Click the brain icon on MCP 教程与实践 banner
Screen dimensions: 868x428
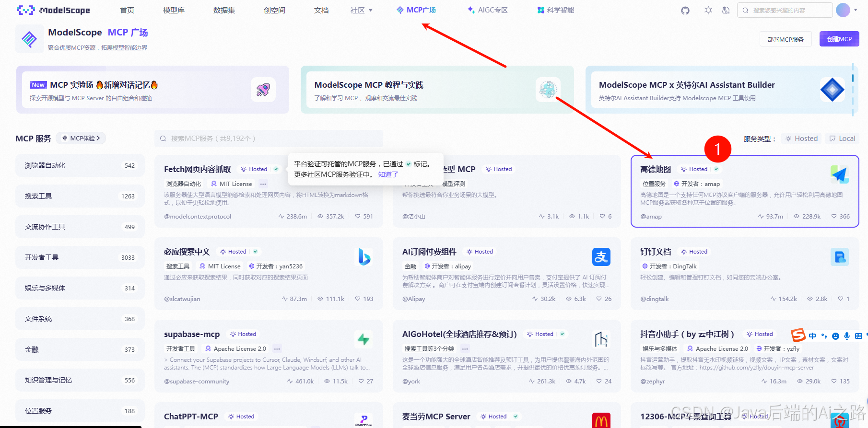[x=548, y=90]
